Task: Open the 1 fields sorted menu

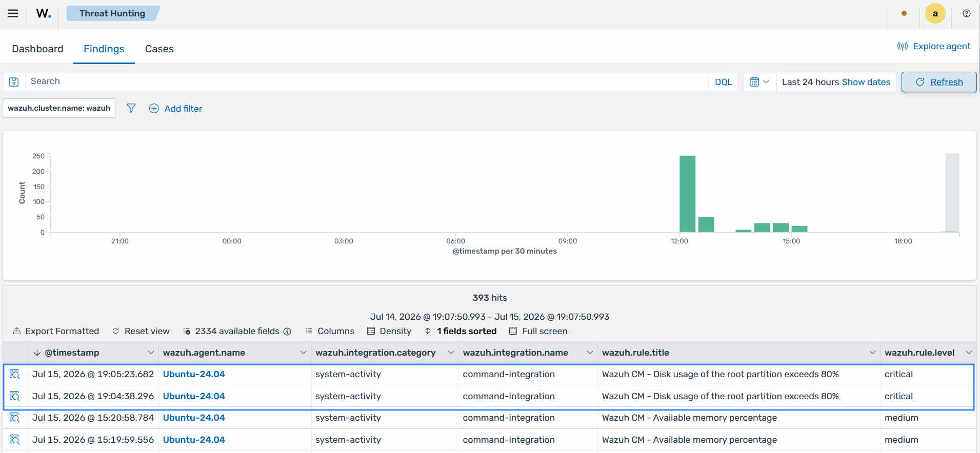Action: click(x=461, y=331)
